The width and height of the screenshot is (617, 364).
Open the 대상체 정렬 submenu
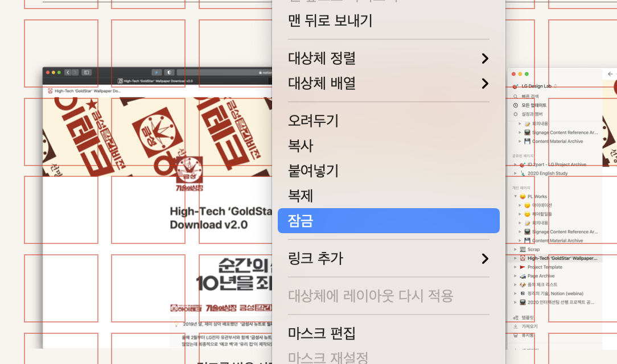point(388,58)
